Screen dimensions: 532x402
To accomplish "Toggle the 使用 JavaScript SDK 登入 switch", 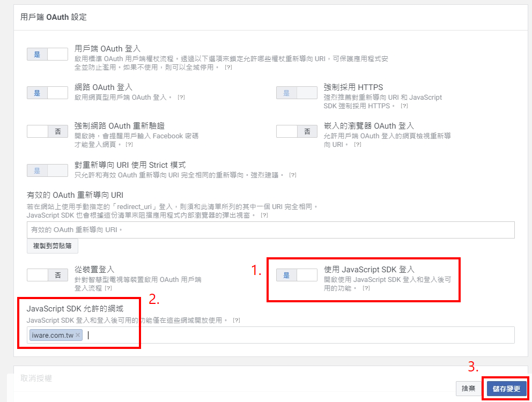I will click(297, 275).
